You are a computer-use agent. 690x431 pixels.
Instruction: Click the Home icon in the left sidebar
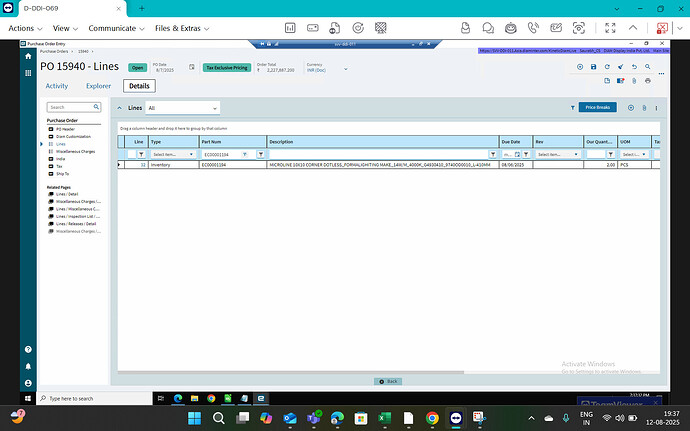pos(28,56)
